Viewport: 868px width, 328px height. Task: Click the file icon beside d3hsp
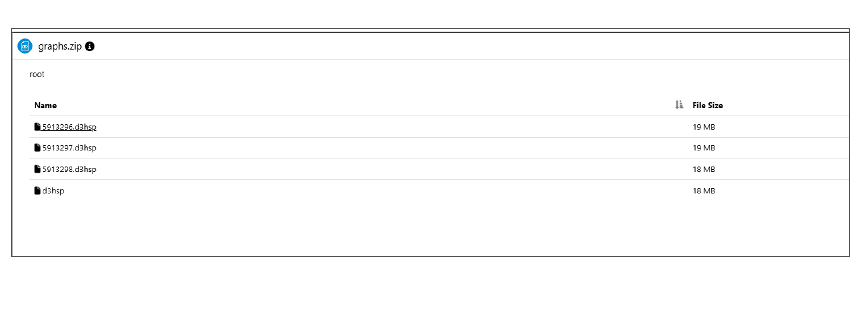37,191
